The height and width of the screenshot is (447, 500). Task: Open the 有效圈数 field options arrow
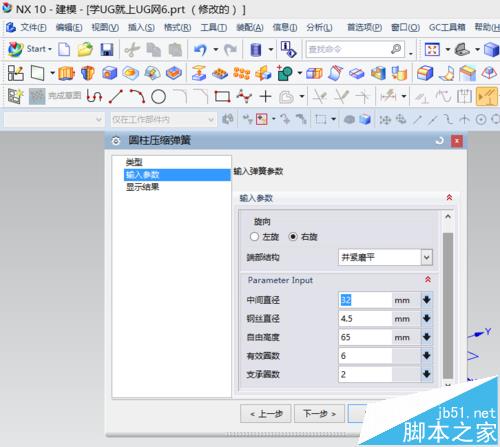(x=427, y=356)
